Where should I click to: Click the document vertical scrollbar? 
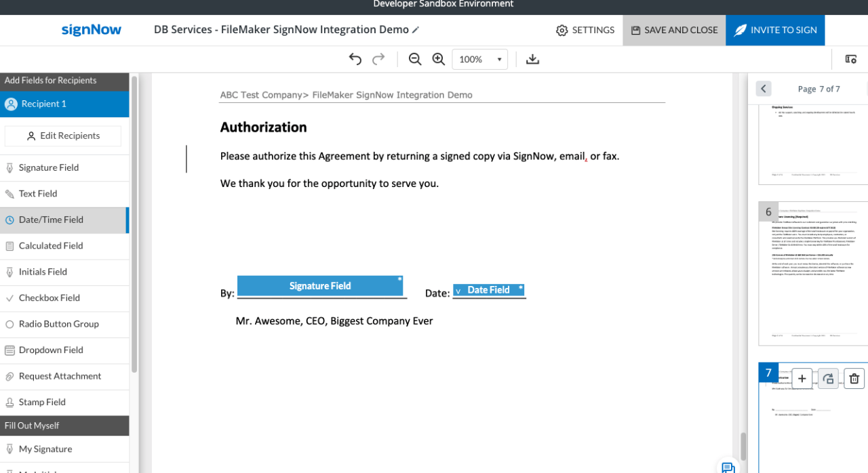tap(743, 447)
